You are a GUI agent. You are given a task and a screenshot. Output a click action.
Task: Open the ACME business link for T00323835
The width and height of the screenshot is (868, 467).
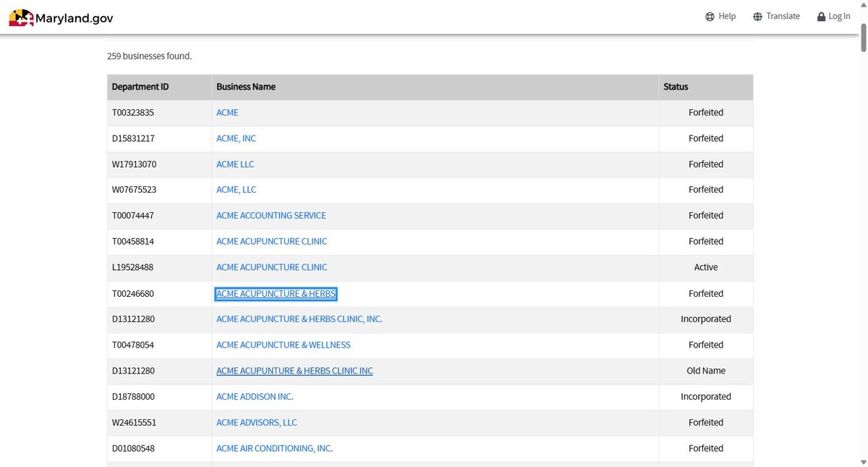point(227,112)
